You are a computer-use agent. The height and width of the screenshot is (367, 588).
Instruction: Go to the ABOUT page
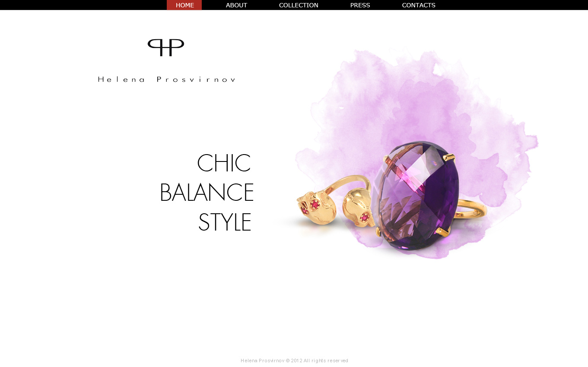point(236,5)
